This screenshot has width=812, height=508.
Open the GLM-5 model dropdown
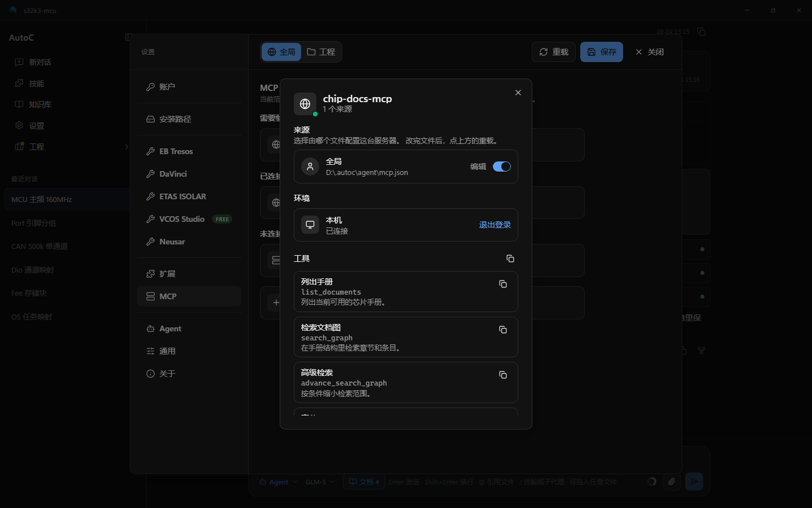(x=320, y=482)
